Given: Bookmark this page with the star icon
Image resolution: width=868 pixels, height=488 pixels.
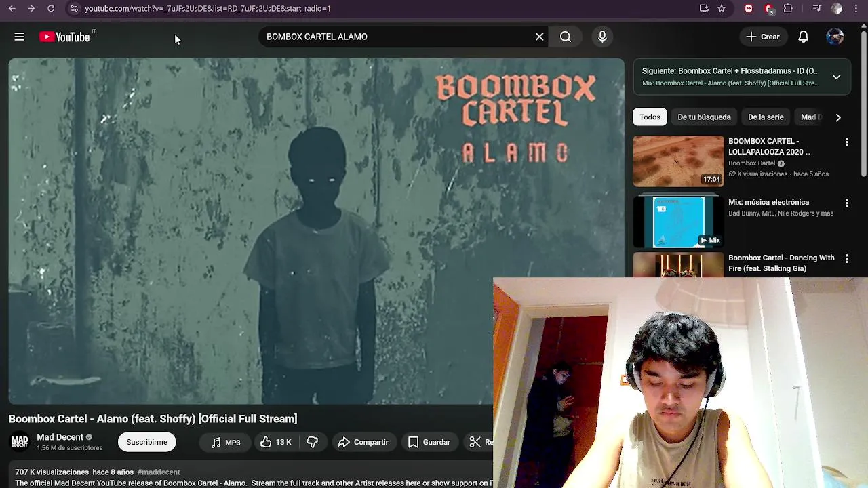Looking at the screenshot, I should click(722, 8).
